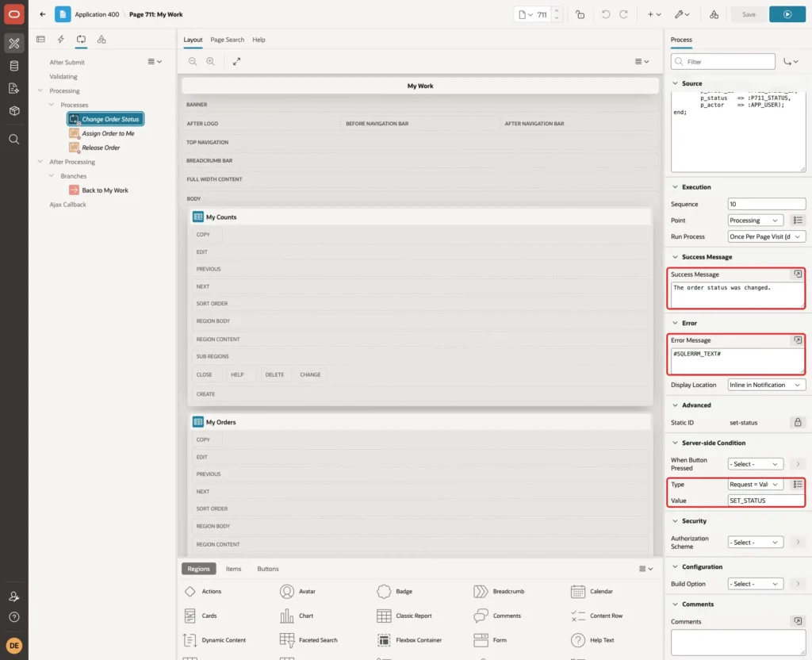Expand the layout to full view
The height and width of the screenshot is (660, 812).
(x=236, y=62)
